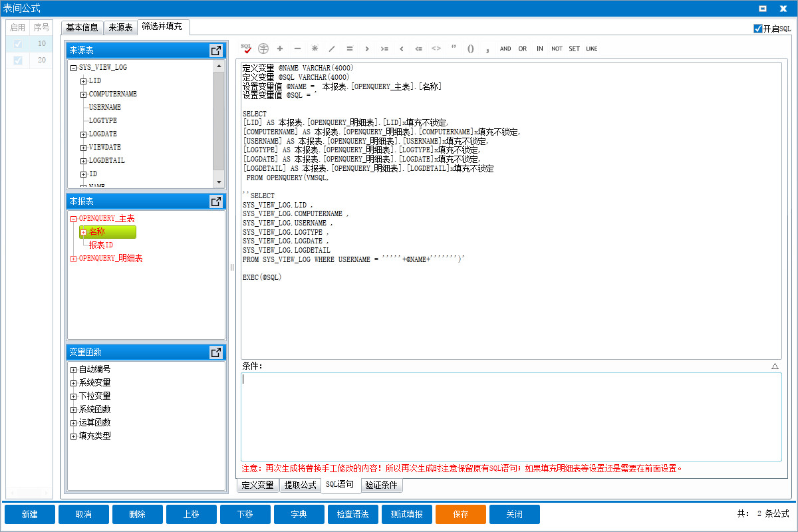Screen dimensions: 798x532
Task: Expand the LOGDETAIL node
Action: 83,161
